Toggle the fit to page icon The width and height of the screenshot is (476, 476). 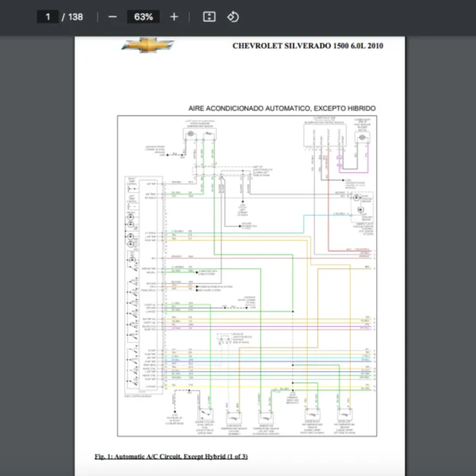pos(209,17)
